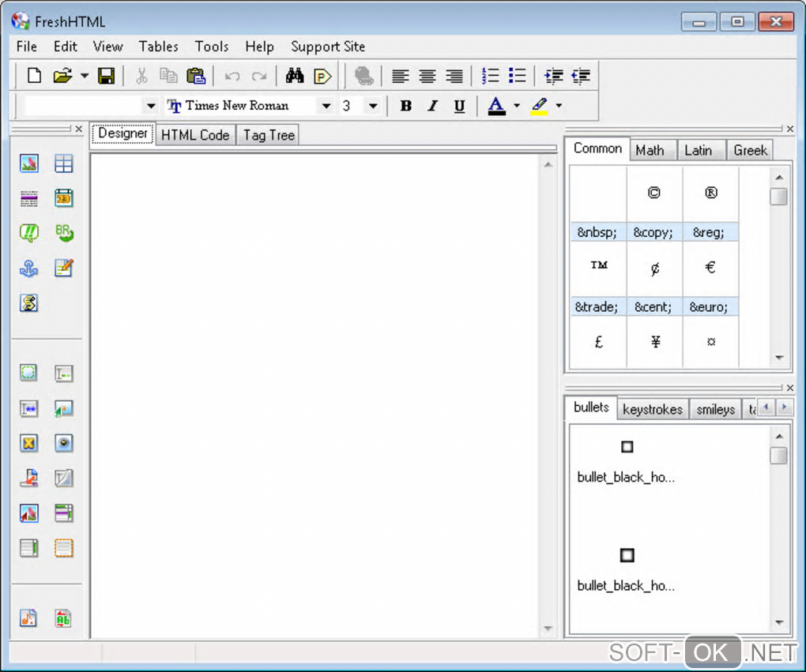Save the document with the floppy disk icon
Screen dimensions: 806x672
click(x=107, y=76)
